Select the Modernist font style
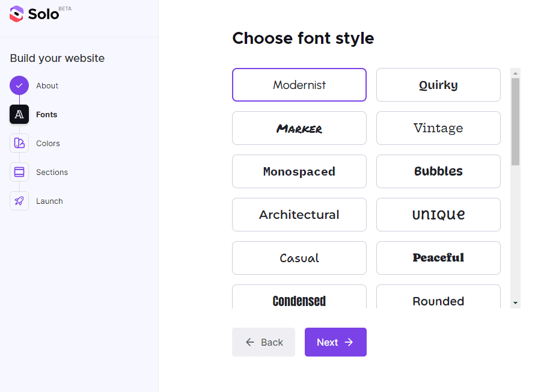Image resolution: width=538 pixels, height=392 pixels. 299,85
